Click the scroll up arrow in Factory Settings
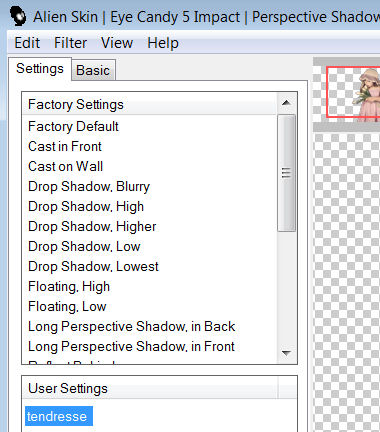This screenshot has height=432, width=380. (286, 103)
